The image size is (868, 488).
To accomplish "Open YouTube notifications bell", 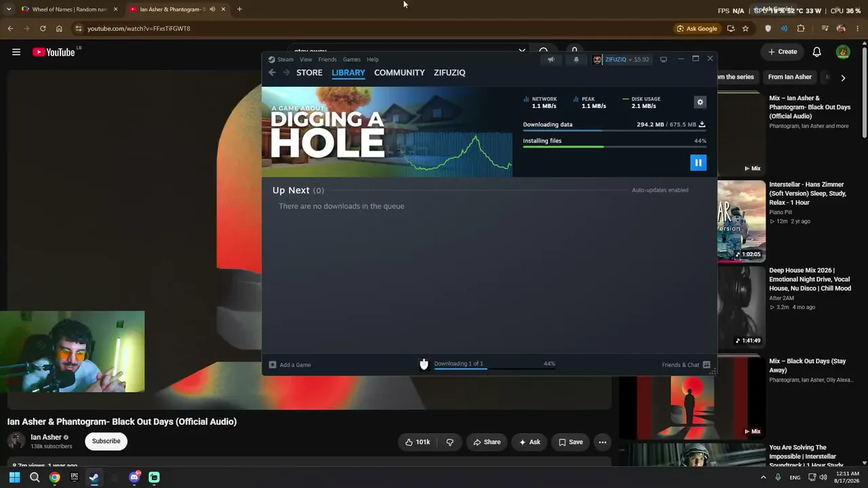I will pyautogui.click(x=817, y=52).
